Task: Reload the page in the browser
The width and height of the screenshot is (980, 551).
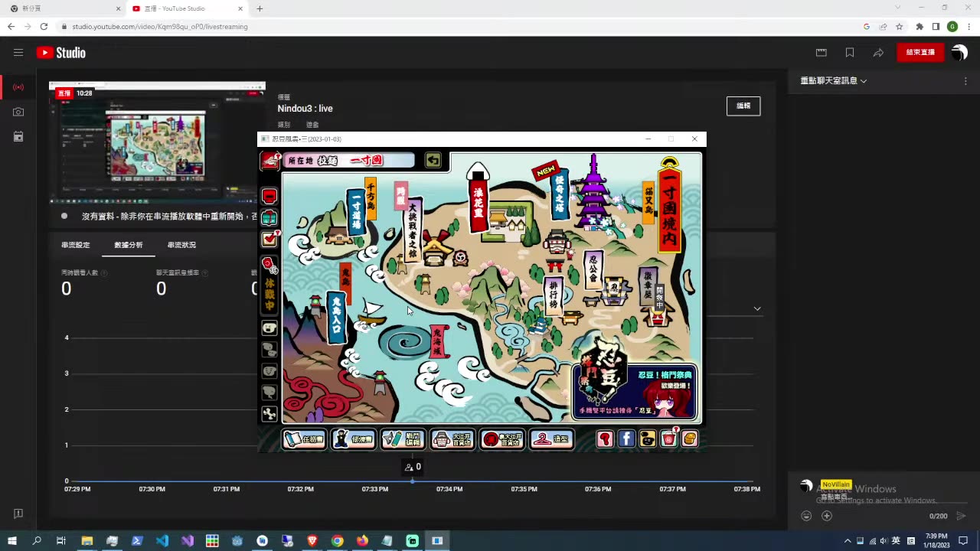Action: coord(44,26)
